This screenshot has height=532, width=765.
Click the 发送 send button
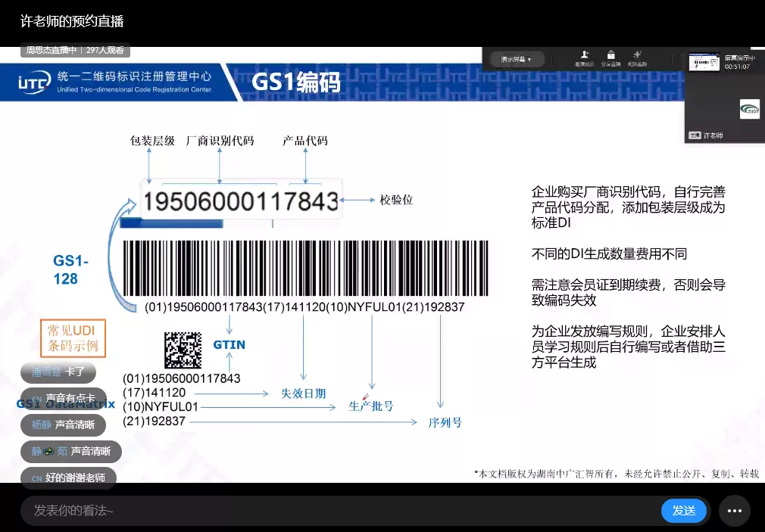[x=683, y=511]
